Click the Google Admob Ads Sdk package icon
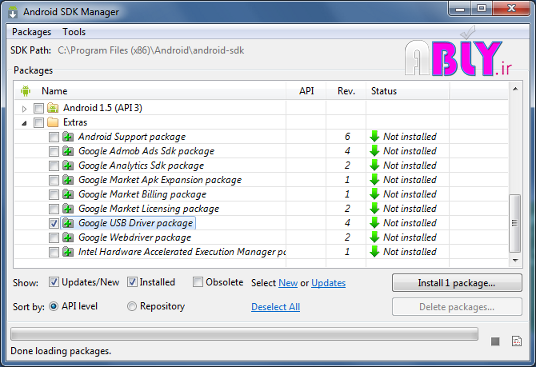 tap(68, 151)
